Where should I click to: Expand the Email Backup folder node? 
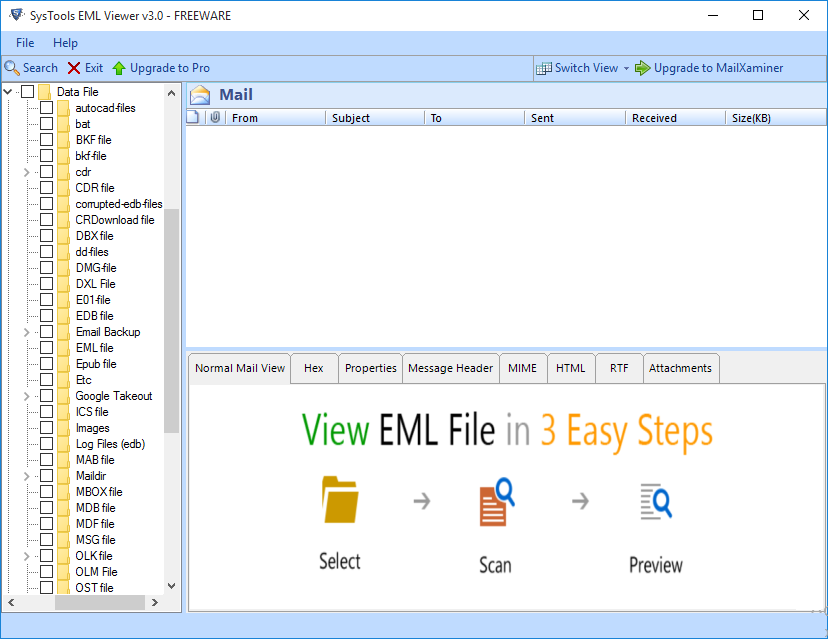click(x=26, y=332)
